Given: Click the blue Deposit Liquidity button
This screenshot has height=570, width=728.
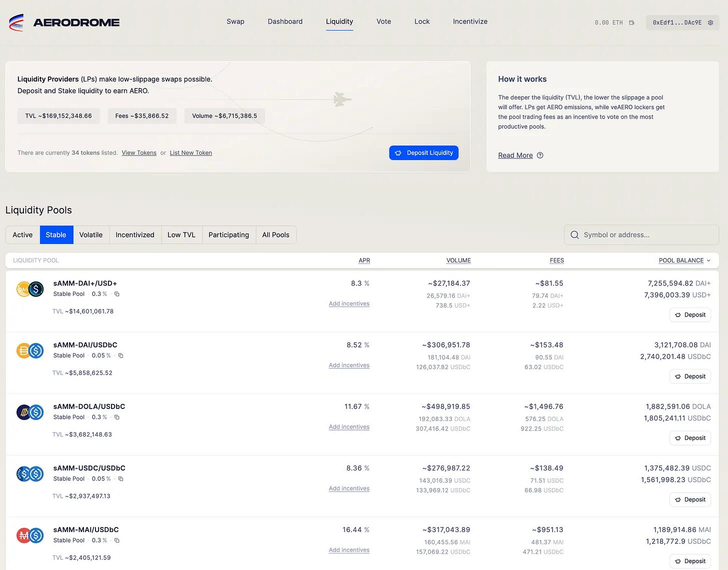Looking at the screenshot, I should coord(423,153).
